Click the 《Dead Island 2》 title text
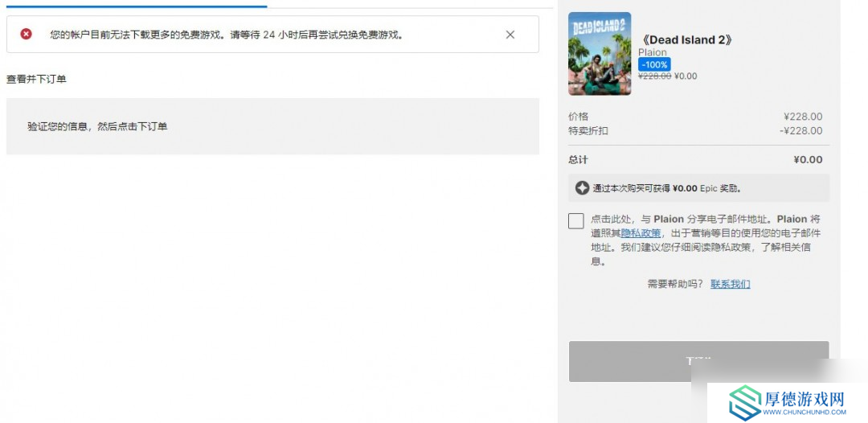868x423 pixels. (x=687, y=40)
